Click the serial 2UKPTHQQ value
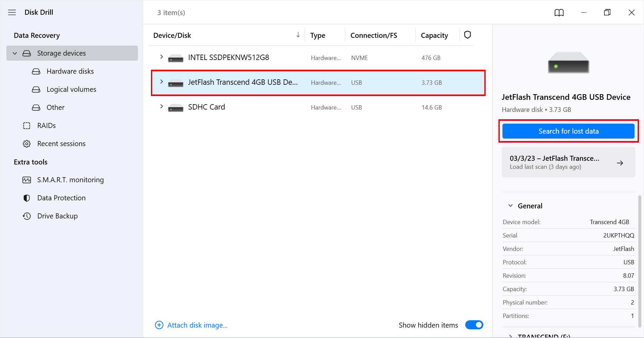This screenshot has height=338, width=644. [x=619, y=235]
